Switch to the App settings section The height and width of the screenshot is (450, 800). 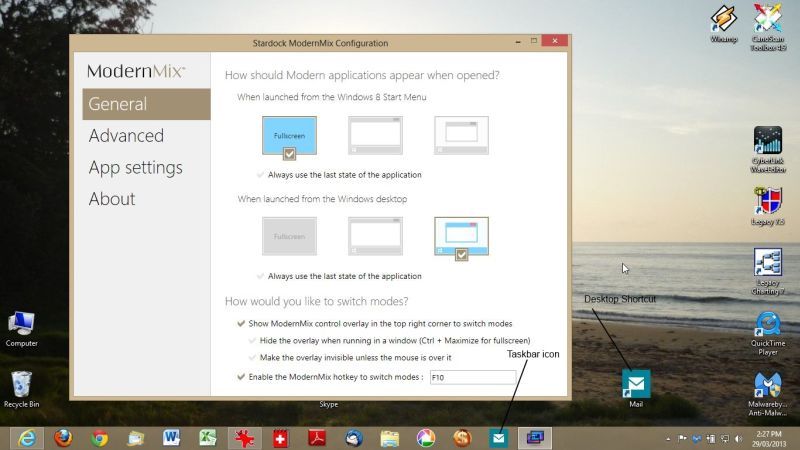point(135,167)
